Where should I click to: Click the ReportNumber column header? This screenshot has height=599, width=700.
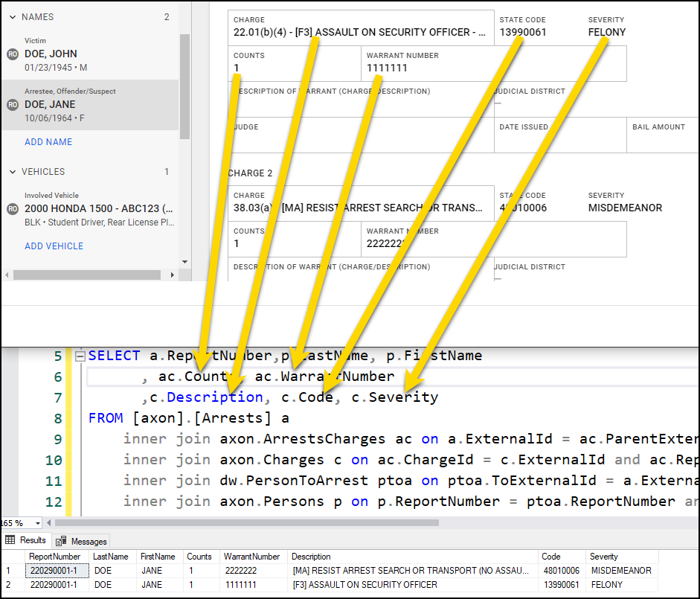pyautogui.click(x=56, y=556)
